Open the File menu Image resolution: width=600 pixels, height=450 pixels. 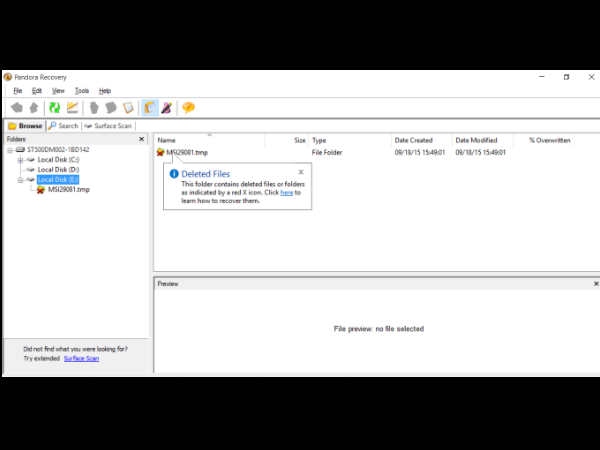[x=18, y=91]
